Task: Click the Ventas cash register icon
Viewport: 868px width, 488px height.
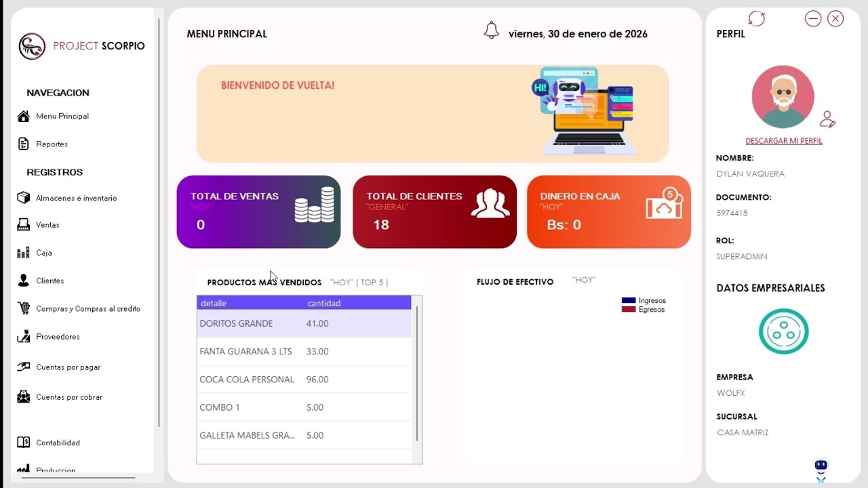Action: 24,224
